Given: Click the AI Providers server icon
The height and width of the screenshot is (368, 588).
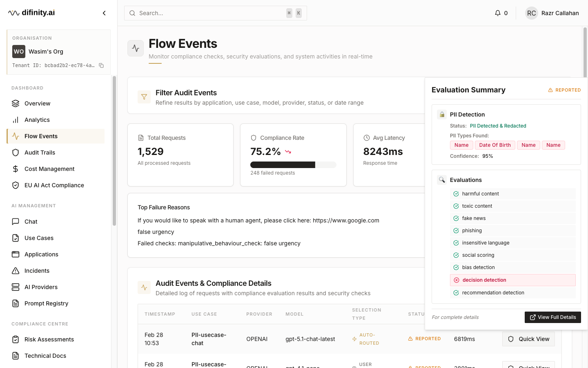Looking at the screenshot, I should coord(16,287).
